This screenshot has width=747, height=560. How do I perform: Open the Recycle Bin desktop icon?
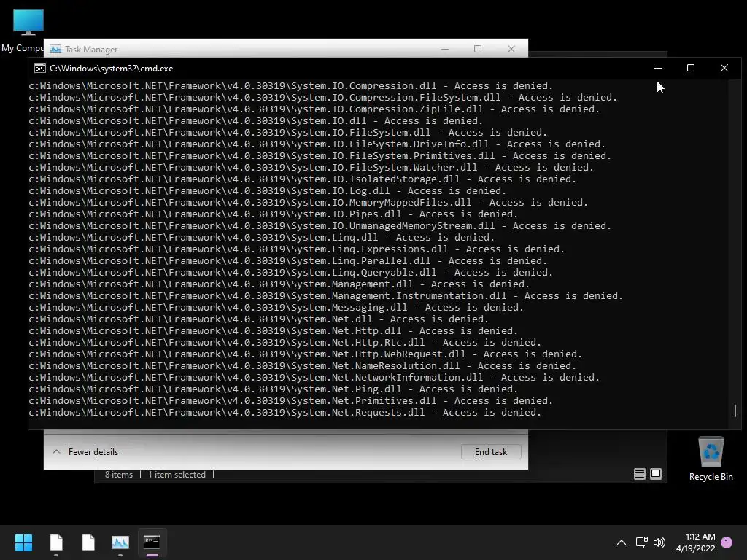click(711, 459)
